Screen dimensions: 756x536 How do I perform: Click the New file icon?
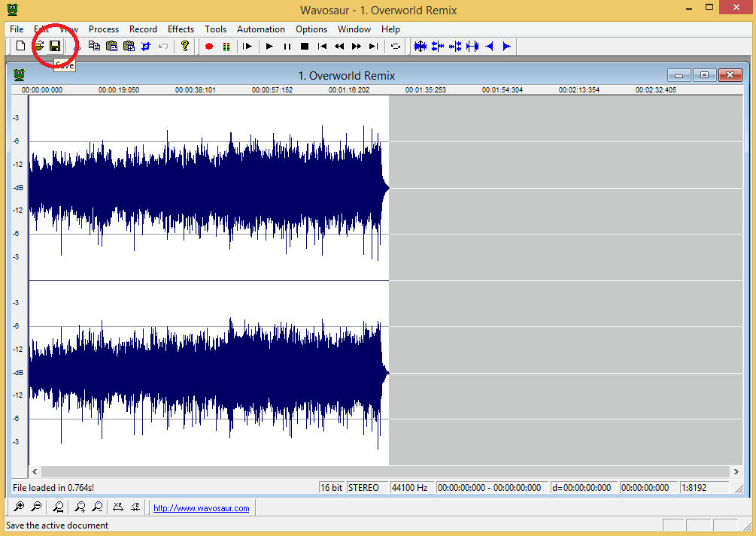pos(21,47)
